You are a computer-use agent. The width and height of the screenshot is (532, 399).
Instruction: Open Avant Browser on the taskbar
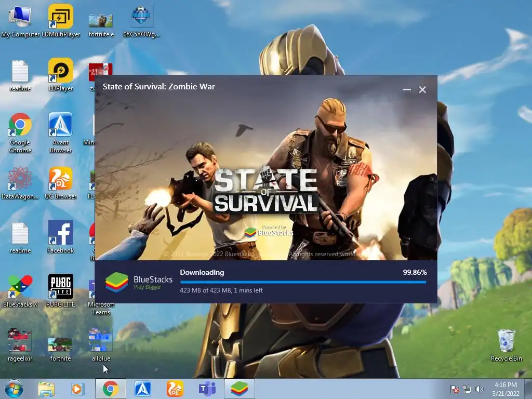click(x=143, y=389)
